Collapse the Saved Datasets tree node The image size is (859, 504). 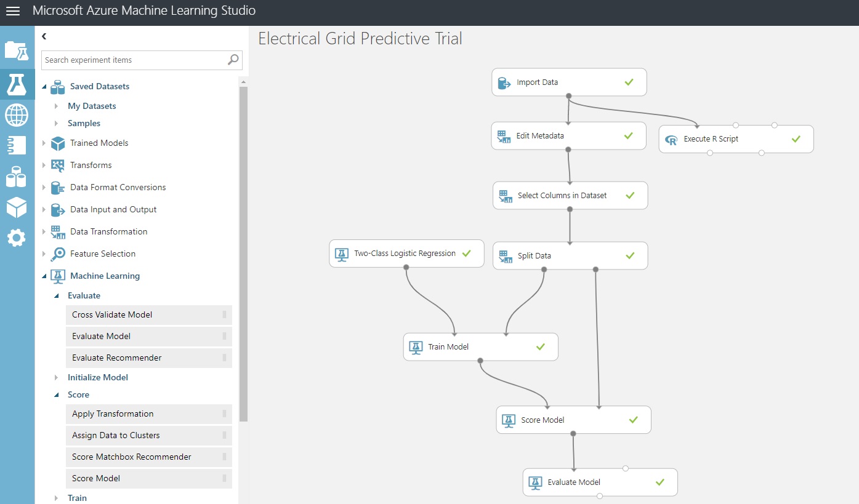pyautogui.click(x=44, y=87)
